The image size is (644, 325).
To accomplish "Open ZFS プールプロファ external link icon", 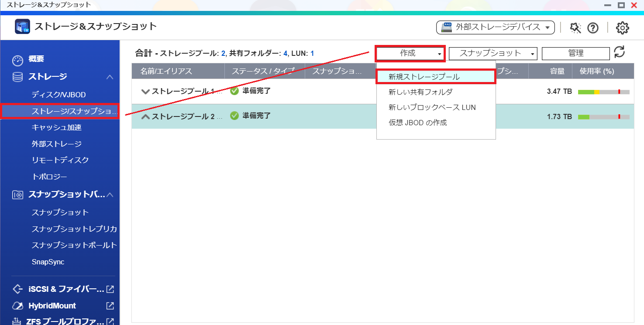I will (x=110, y=322).
